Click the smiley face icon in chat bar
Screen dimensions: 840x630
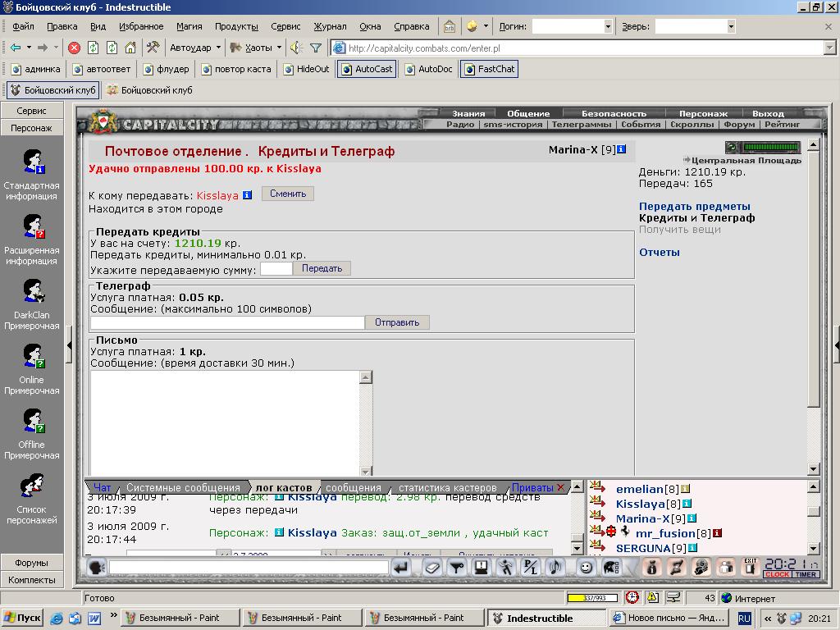[586, 568]
